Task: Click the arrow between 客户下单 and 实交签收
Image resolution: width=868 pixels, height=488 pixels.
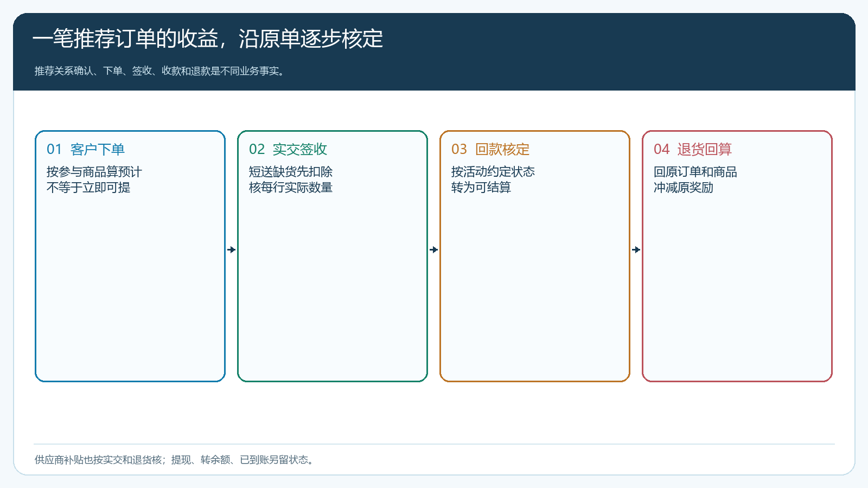Action: 232,250
